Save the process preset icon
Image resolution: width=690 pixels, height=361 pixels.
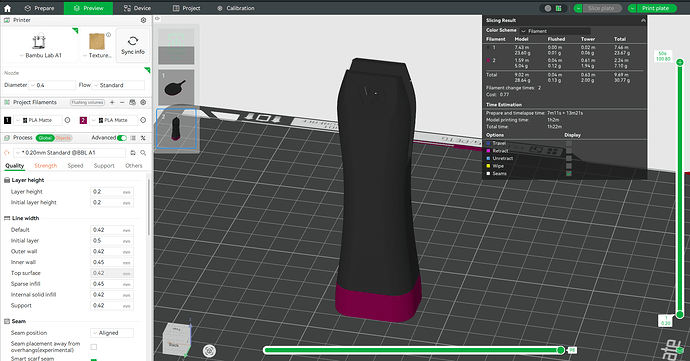pos(133,153)
